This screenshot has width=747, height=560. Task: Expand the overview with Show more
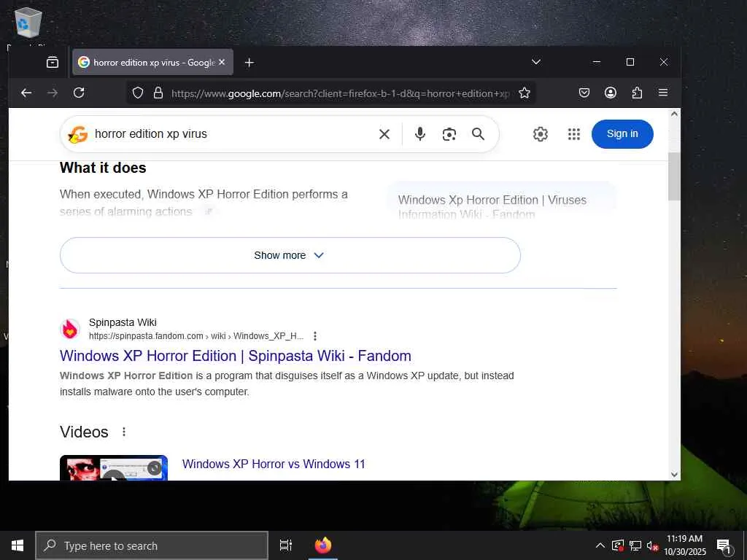coord(290,255)
